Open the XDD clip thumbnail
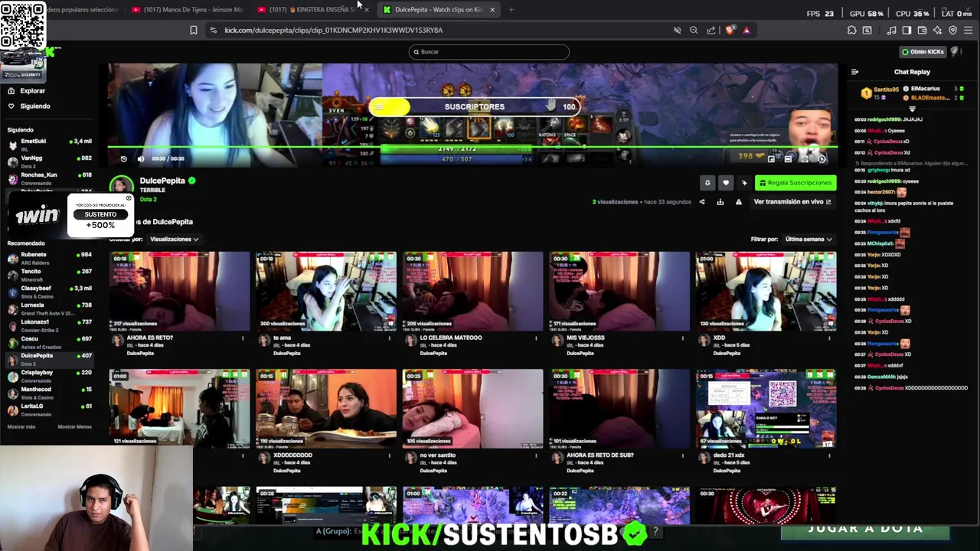 (766, 291)
